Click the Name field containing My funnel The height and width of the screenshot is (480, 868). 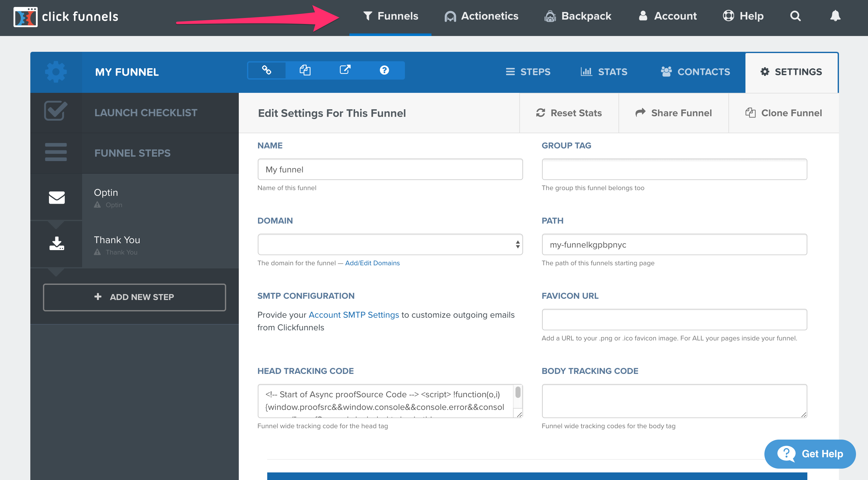(390, 170)
